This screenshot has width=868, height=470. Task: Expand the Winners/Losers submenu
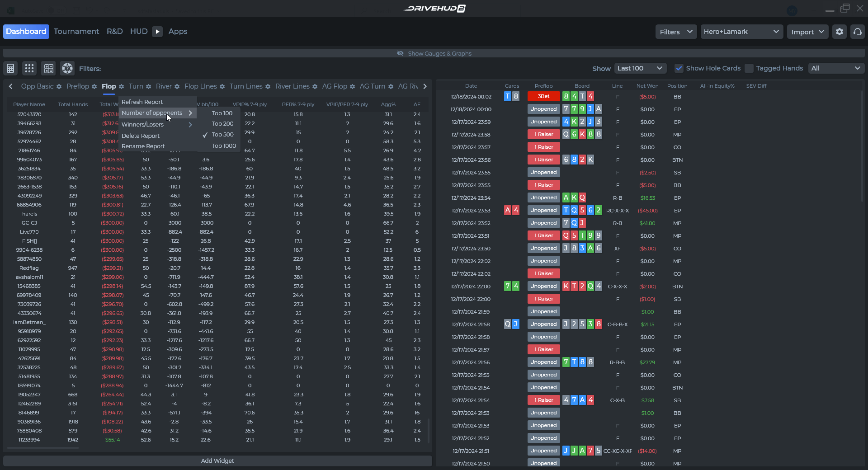[157, 124]
